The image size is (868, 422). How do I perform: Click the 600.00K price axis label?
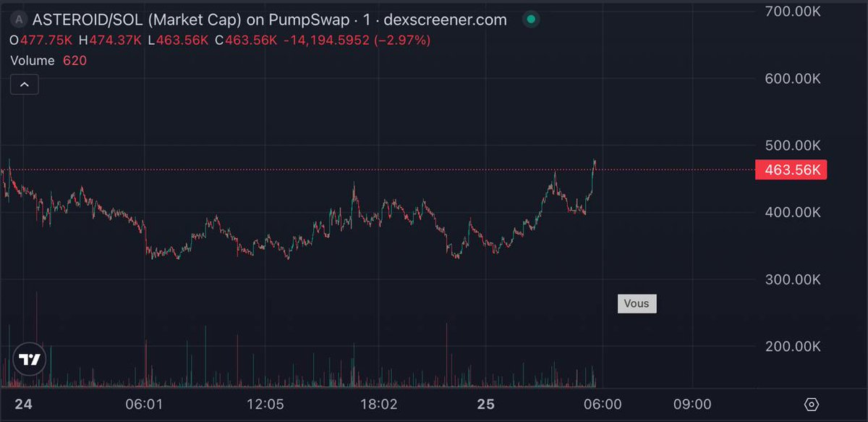click(793, 79)
